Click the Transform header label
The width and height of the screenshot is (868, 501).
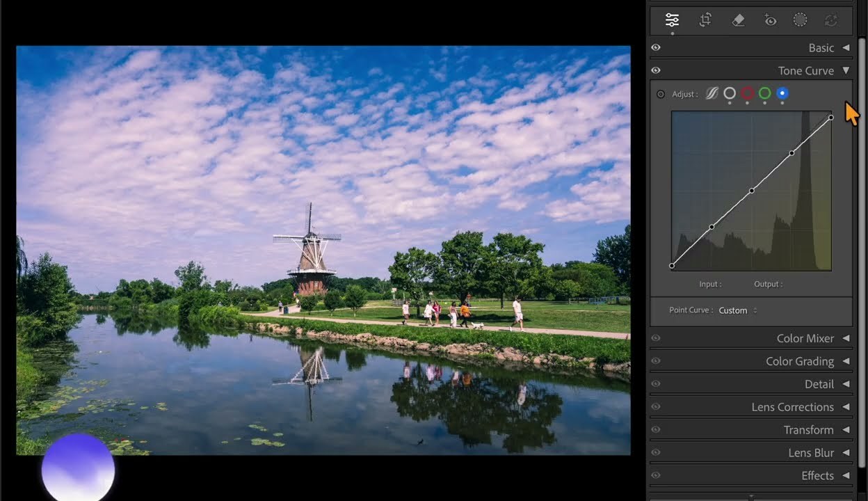809,431
